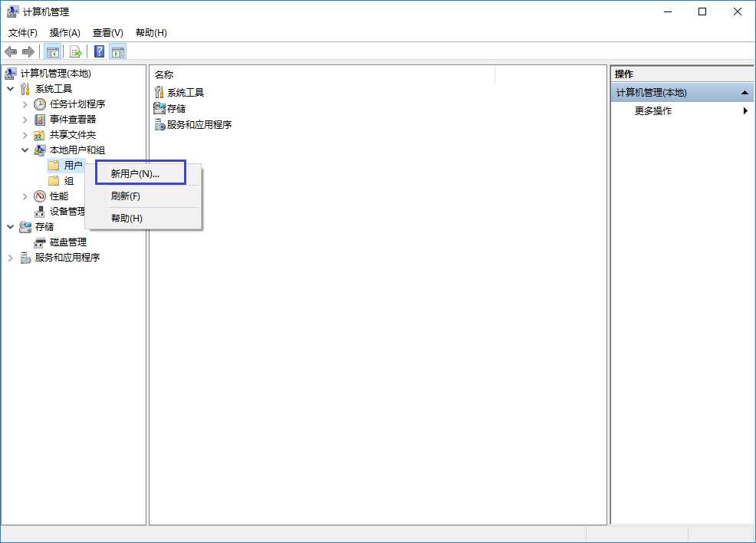Click the Back arrow toolbar icon
The image size is (756, 543).
pyautogui.click(x=11, y=51)
